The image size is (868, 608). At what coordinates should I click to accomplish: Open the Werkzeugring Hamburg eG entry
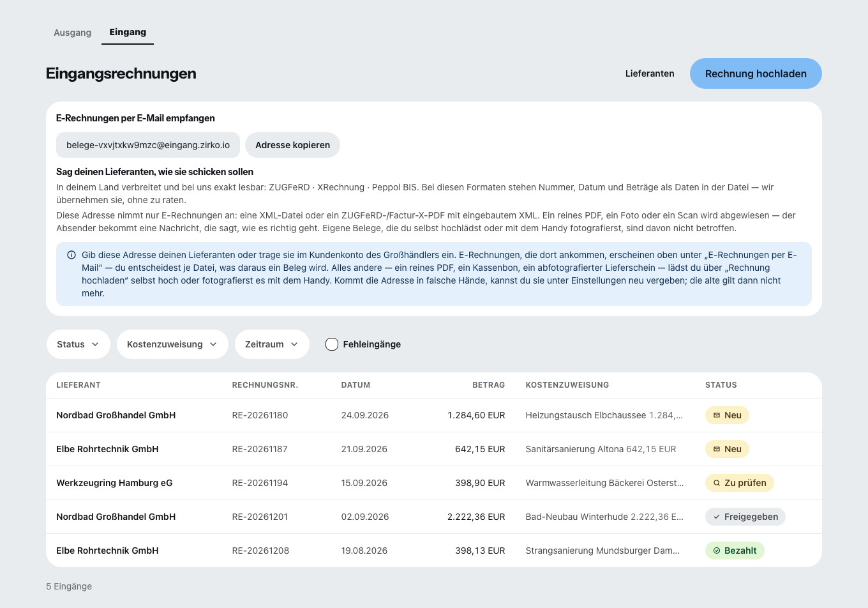pos(434,483)
